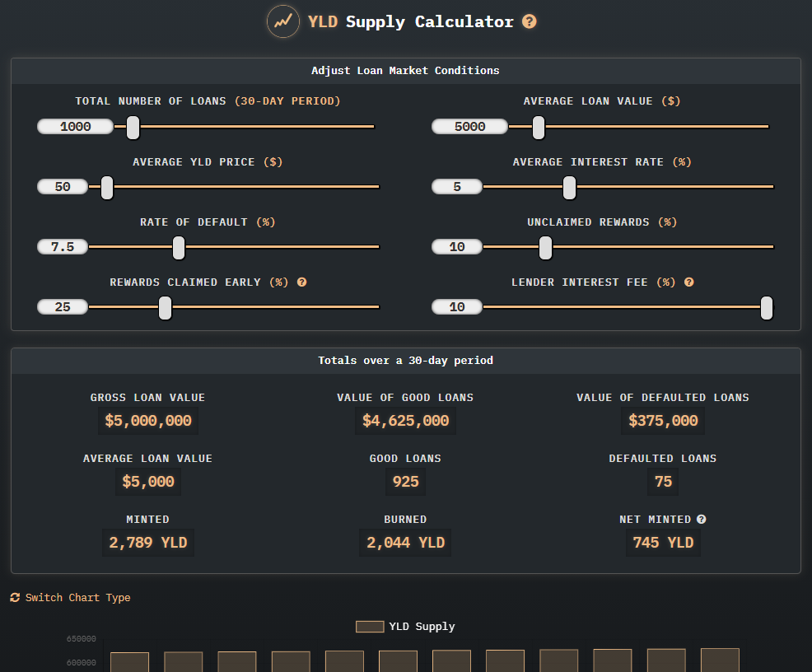812x672 pixels.
Task: Click the first bar in YLD Supply chart
Action: coord(129,662)
